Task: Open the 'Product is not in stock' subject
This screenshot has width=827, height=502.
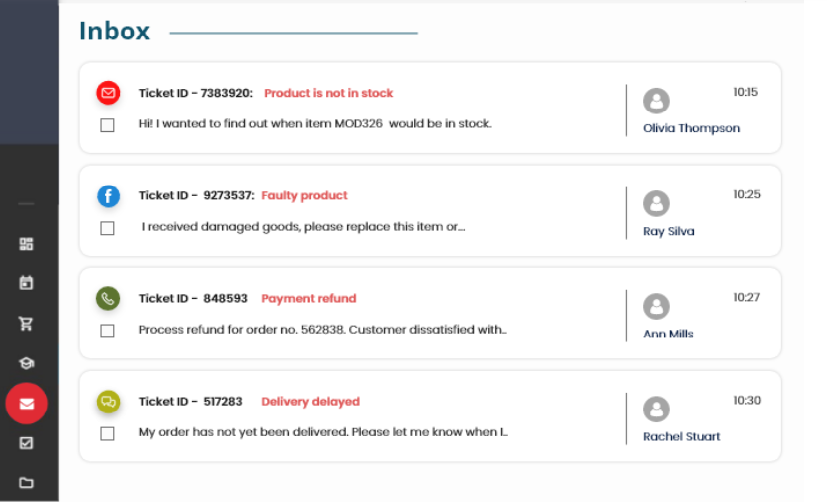Action: 329,93
